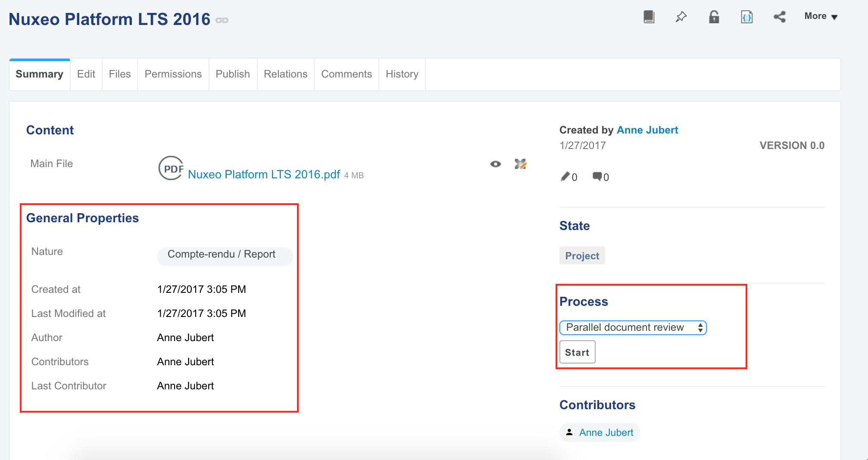This screenshot has width=868, height=460.
Task: Click the lock document padlock icon
Action: click(x=714, y=17)
